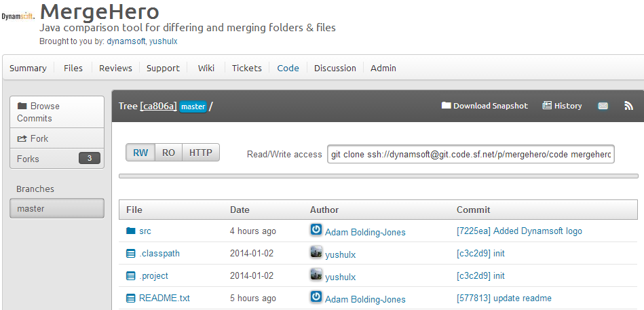Open commit 7225ea Added Dynamsoft logo
The image size is (644, 310).
519,231
